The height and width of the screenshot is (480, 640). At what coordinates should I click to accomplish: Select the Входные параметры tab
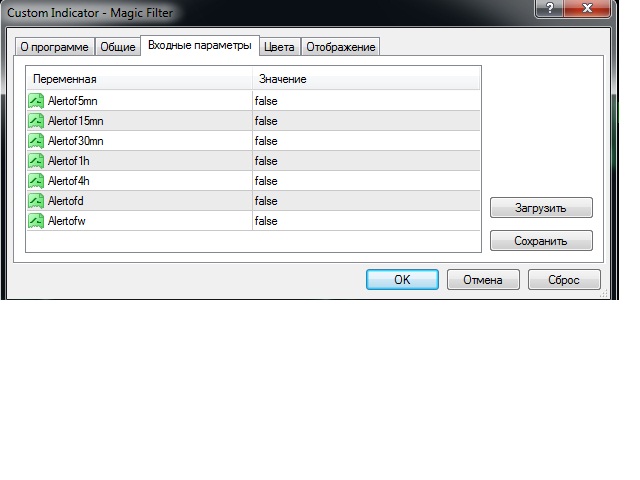(200, 45)
